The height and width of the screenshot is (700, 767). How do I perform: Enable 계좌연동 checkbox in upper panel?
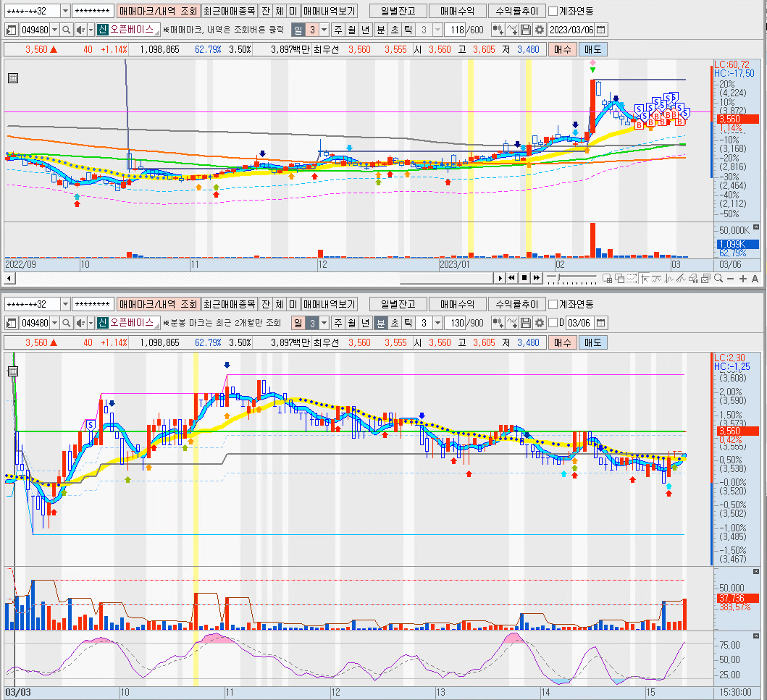553,11
